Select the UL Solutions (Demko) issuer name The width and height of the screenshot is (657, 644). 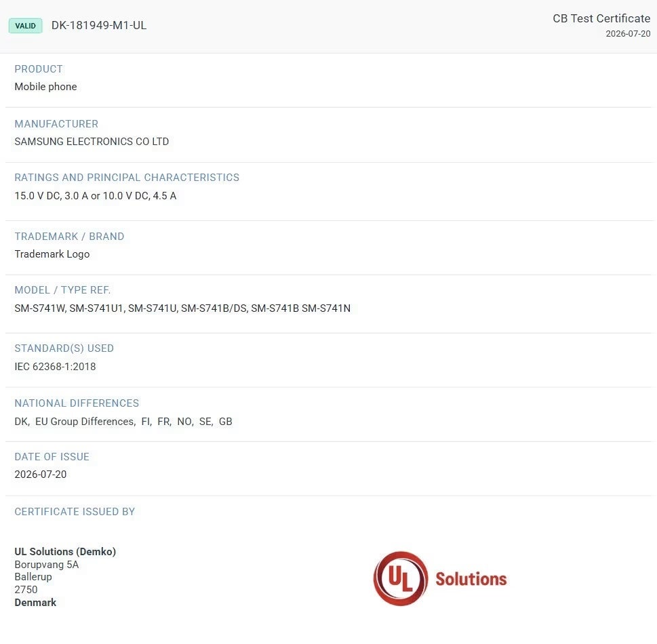pos(65,551)
